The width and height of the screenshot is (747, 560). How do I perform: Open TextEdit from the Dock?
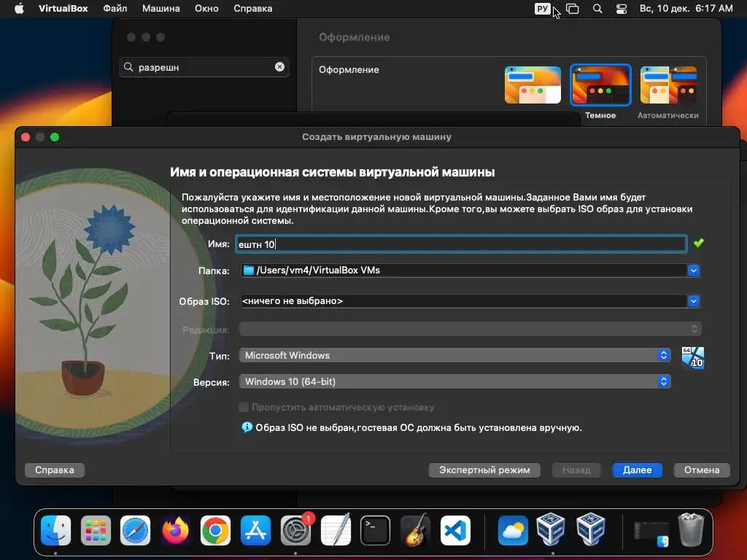coord(336,531)
